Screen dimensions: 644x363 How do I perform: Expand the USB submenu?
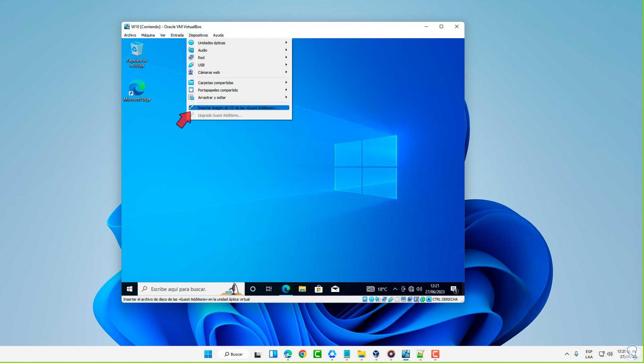coord(239,65)
